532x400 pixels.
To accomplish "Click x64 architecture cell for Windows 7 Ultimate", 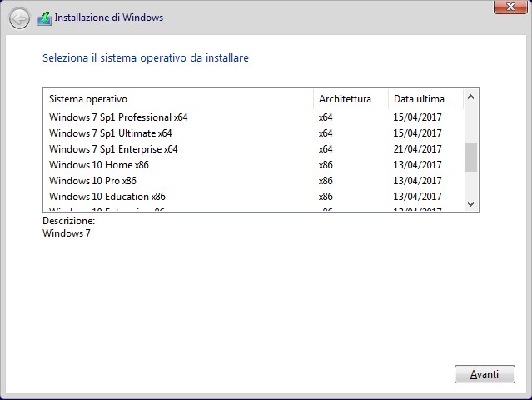I will point(326,133).
